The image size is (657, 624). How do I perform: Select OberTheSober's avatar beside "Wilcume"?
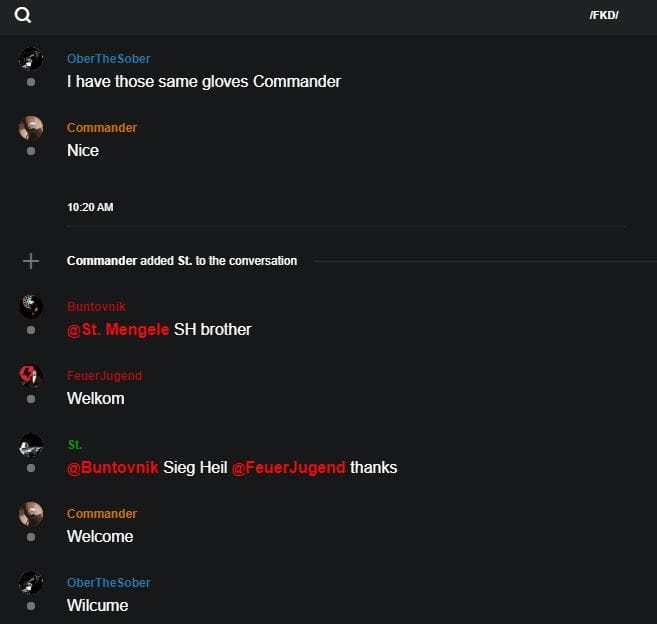coord(31,582)
